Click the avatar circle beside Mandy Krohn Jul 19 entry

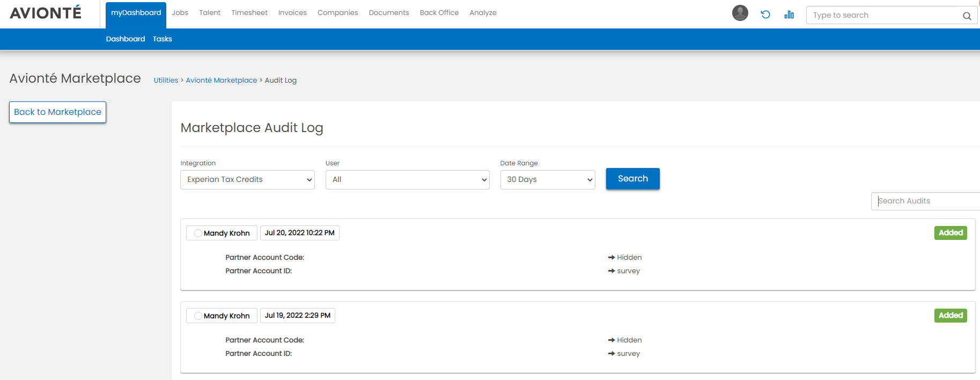(x=198, y=316)
